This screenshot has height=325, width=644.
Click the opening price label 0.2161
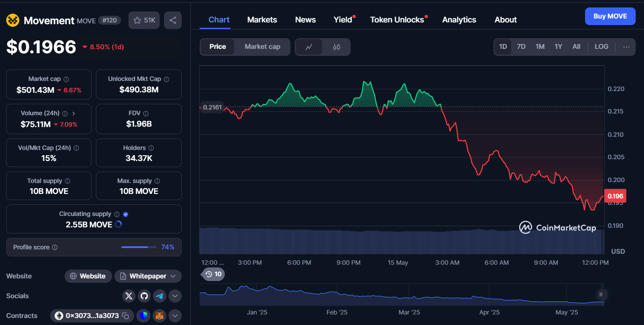click(x=212, y=107)
